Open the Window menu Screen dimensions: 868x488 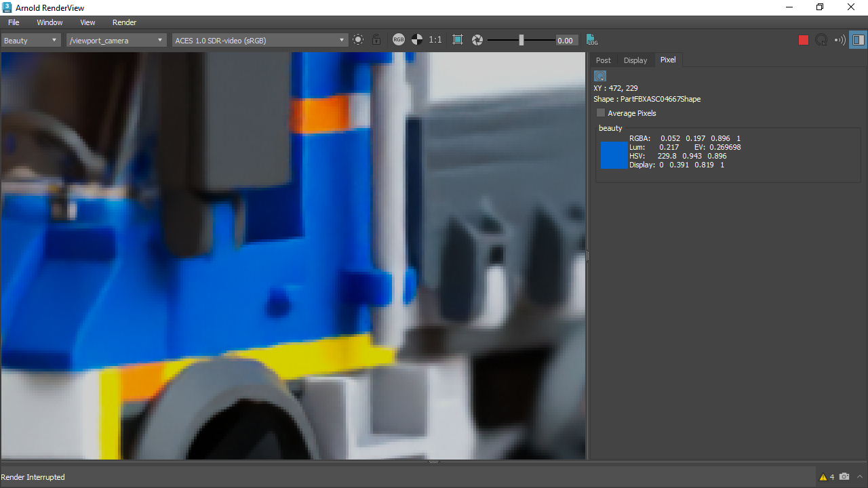[50, 22]
